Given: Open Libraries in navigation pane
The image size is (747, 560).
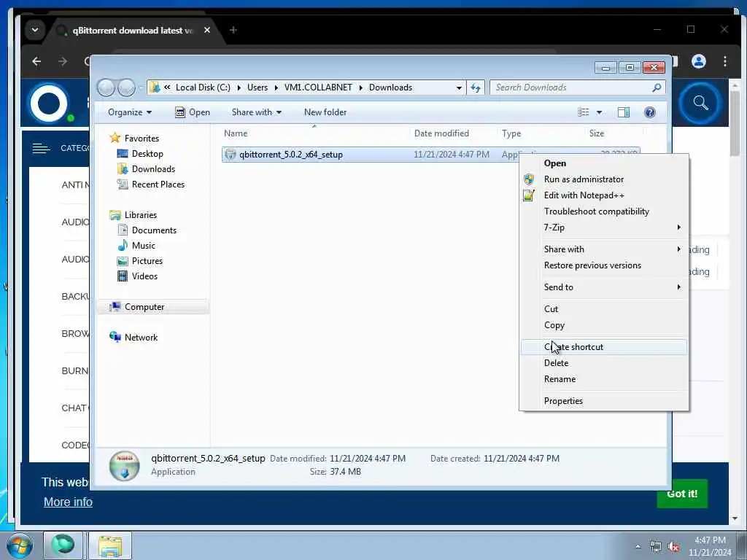Looking at the screenshot, I should coord(141,215).
